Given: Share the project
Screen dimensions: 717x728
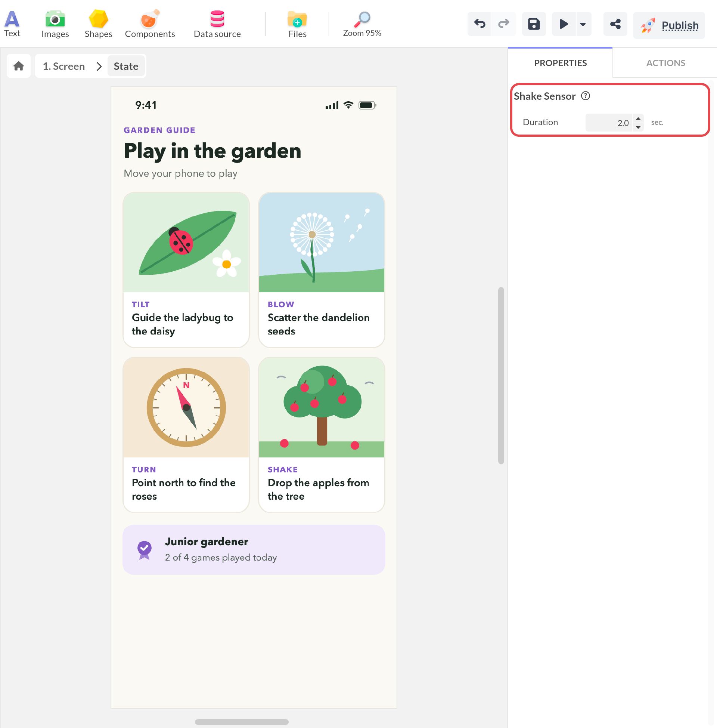Looking at the screenshot, I should pyautogui.click(x=615, y=24).
